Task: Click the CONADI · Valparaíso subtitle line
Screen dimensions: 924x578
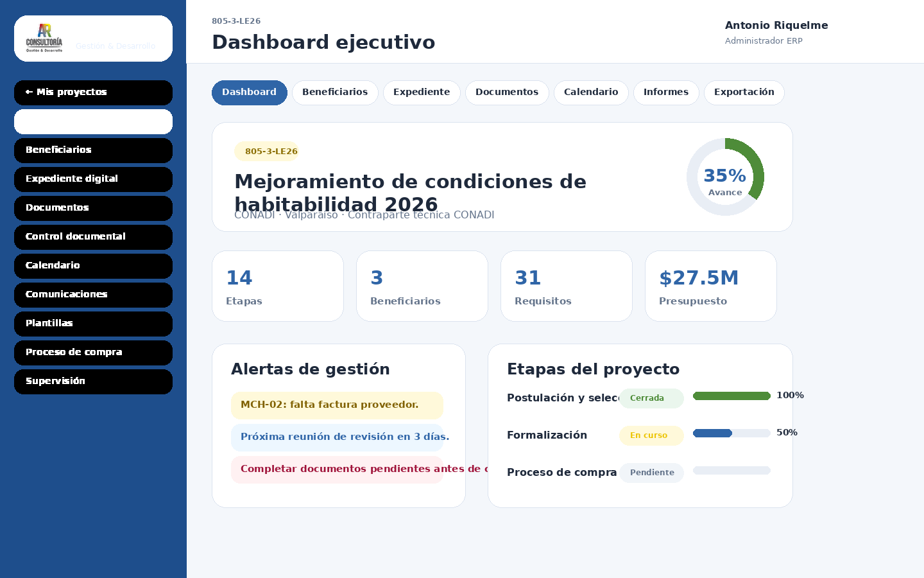Action: (364, 216)
